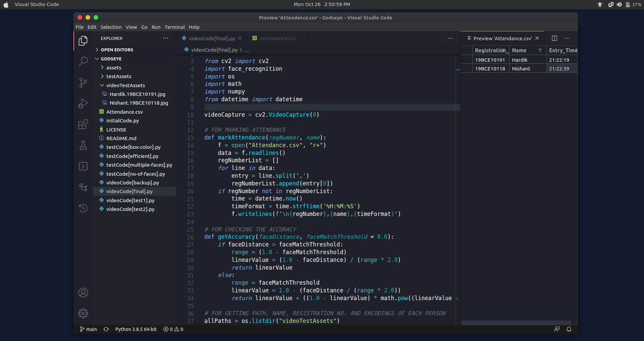
Task: Close the Preview 'Attendance.csv' tab
Action: [537, 38]
